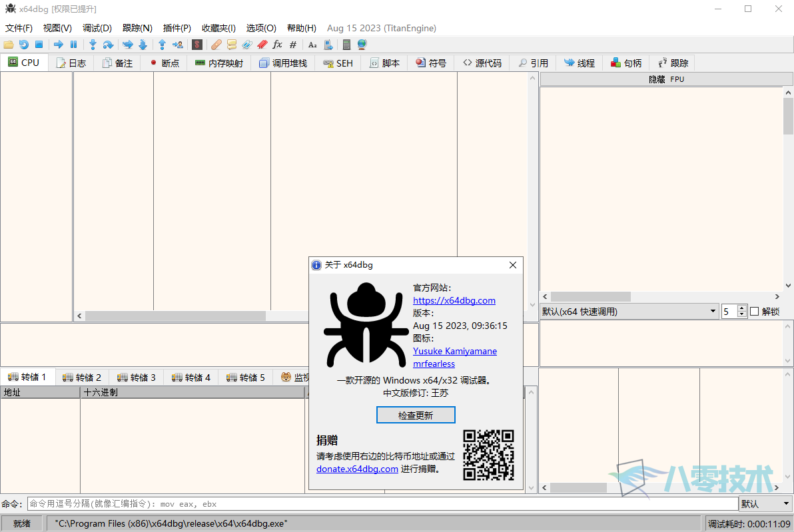The width and height of the screenshot is (794, 532).
Task: Click the QR code in About dialog
Action: point(489,455)
